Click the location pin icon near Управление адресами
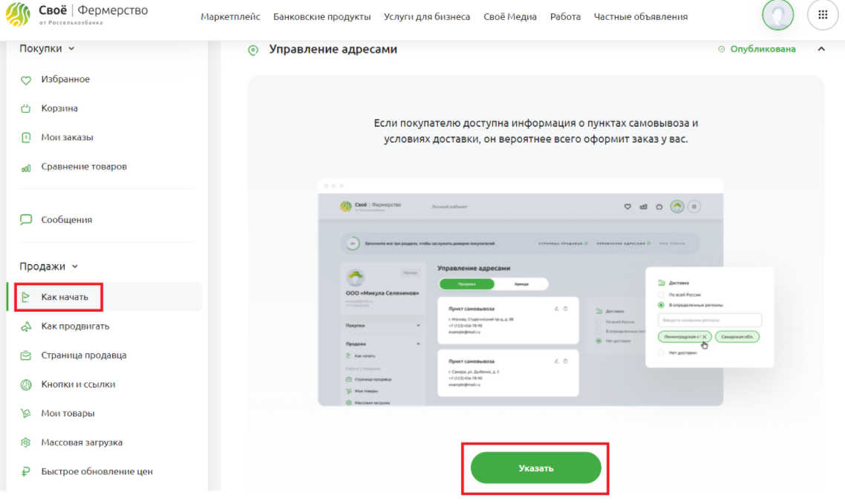 252,50
